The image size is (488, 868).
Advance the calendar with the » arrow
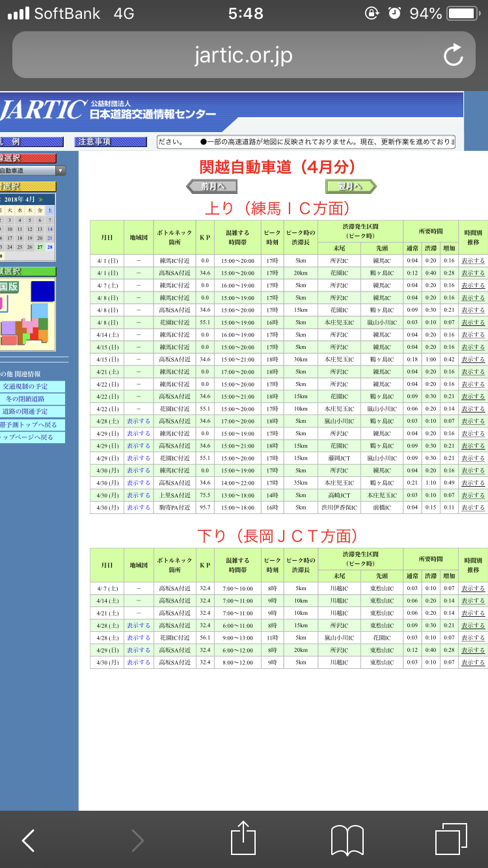tap(41, 199)
